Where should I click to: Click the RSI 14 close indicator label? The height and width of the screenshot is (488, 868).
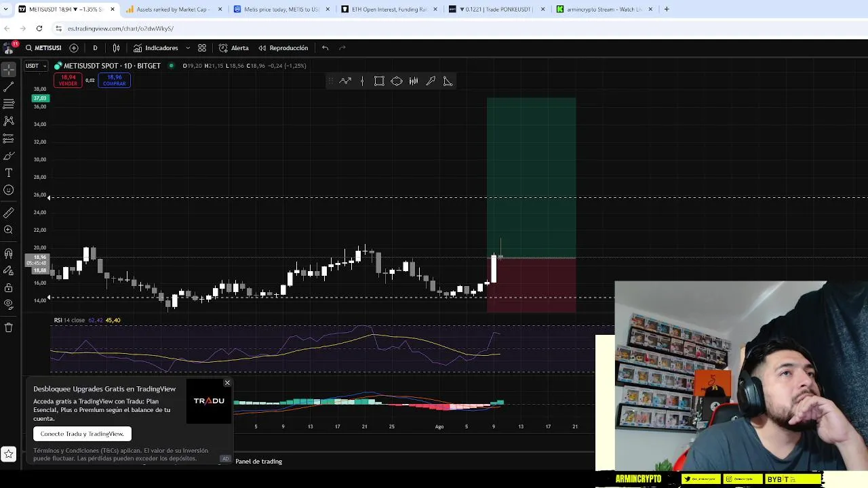70,320
